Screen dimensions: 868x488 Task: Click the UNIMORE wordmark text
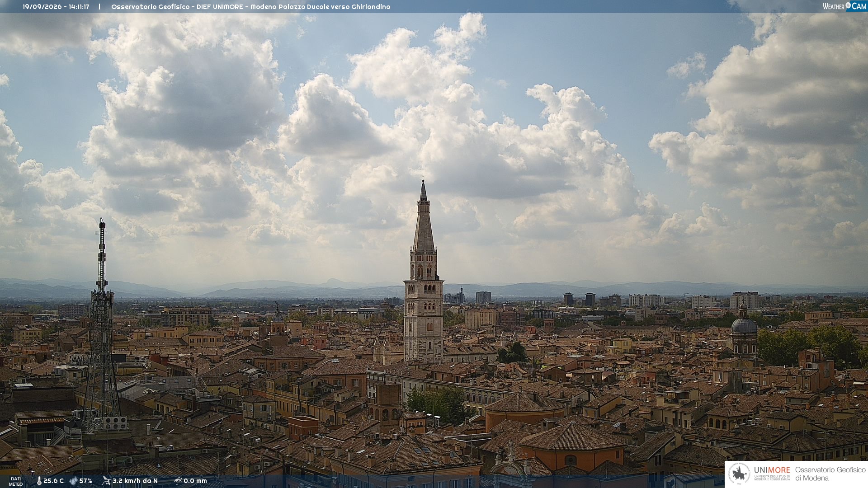point(772,470)
